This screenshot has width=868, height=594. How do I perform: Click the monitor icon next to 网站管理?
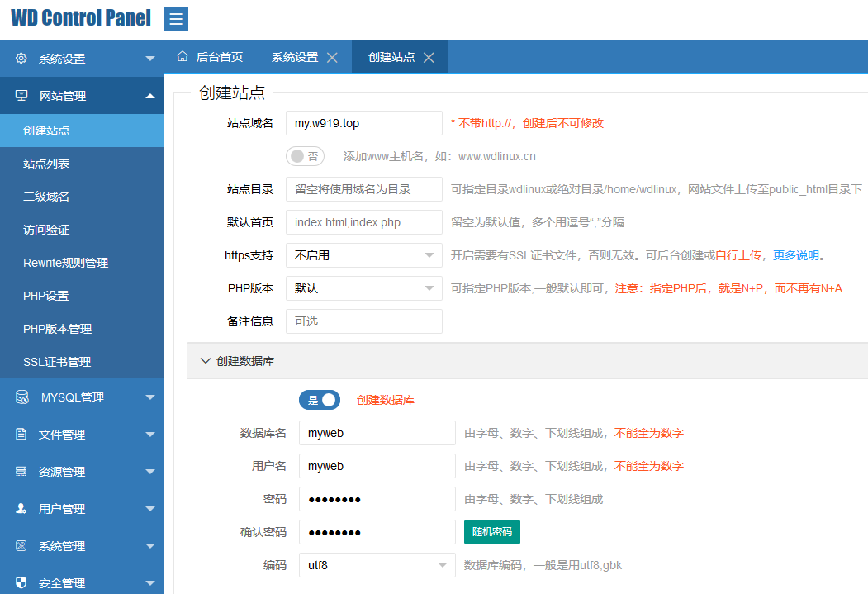click(x=21, y=96)
